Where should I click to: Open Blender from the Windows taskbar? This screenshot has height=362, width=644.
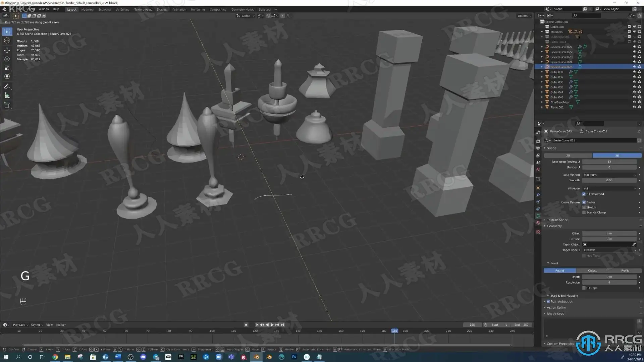pyautogui.click(x=256, y=357)
